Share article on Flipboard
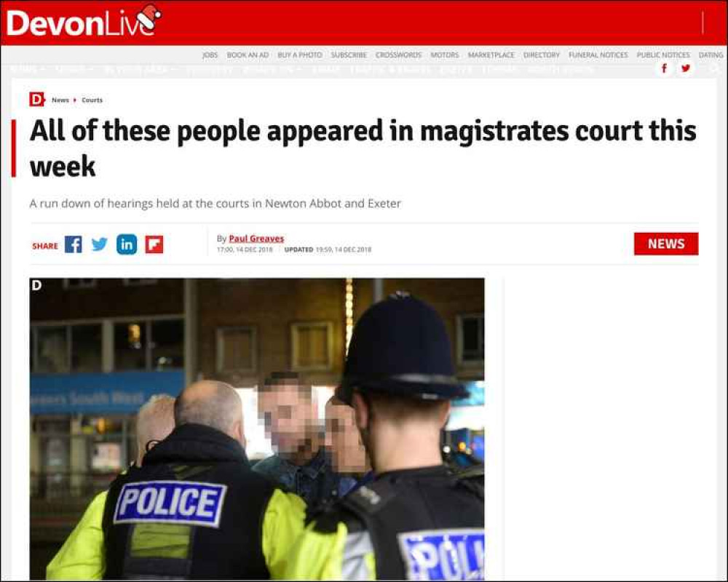Screen dimensions: 728x582 154,244
